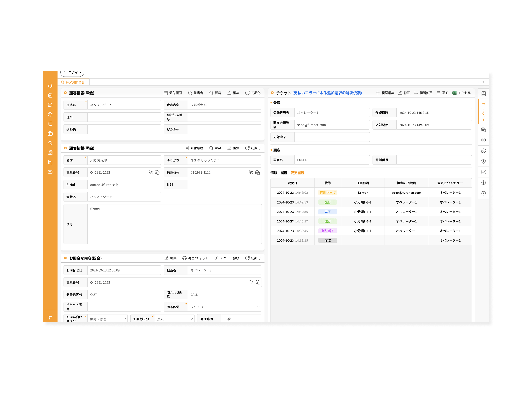Click the refresh sync icon in right sidebar

click(483, 151)
